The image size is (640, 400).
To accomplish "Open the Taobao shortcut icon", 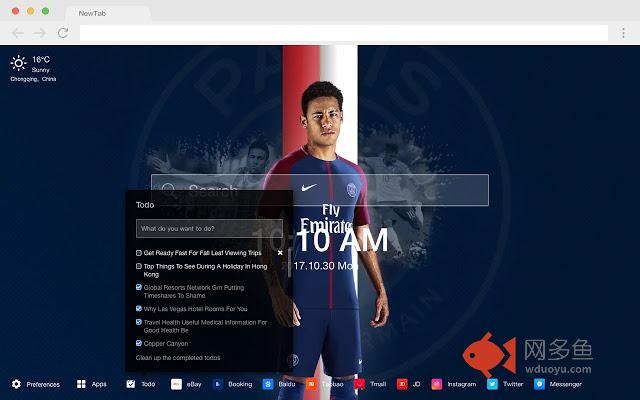I will pyautogui.click(x=311, y=384).
